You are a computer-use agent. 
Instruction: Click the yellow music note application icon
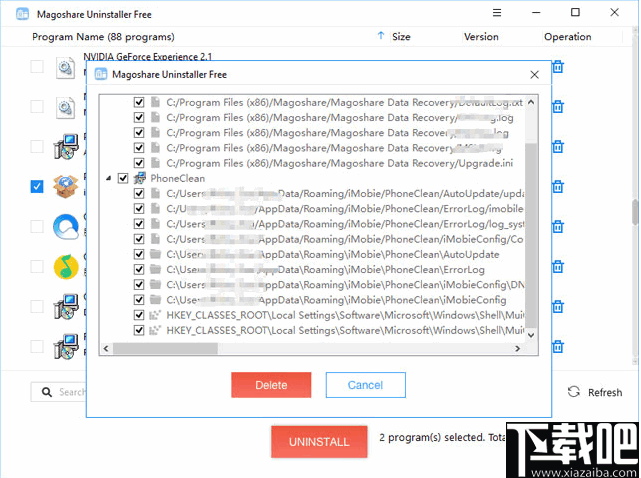(66, 267)
